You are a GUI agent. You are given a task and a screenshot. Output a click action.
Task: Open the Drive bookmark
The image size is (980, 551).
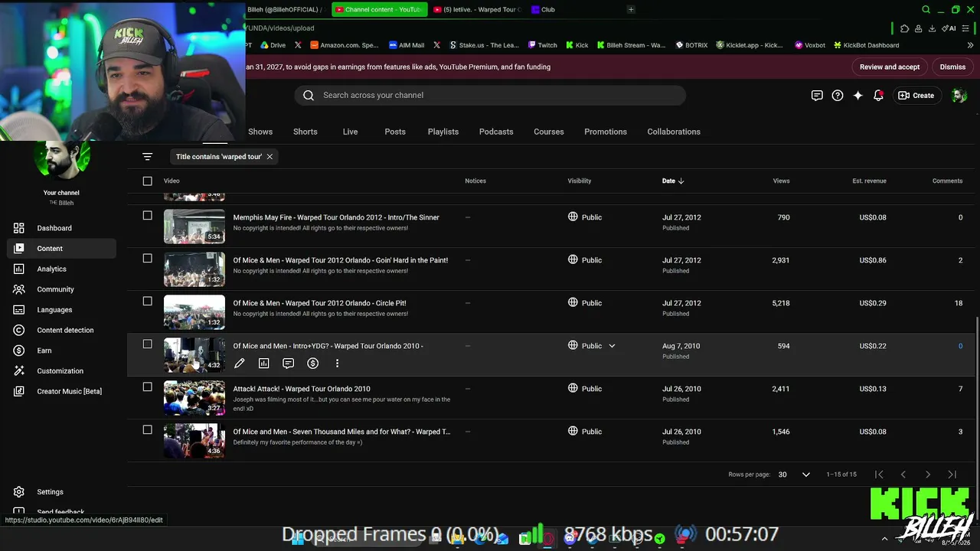coord(273,45)
